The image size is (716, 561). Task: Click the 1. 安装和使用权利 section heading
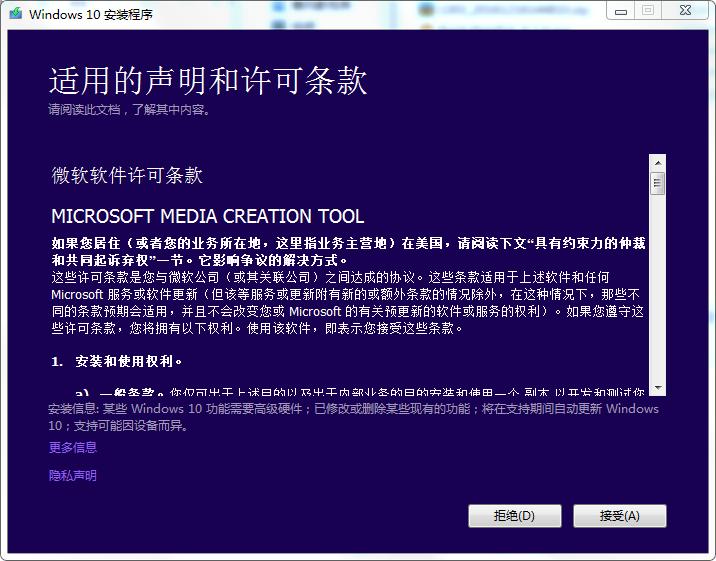[x=117, y=362]
